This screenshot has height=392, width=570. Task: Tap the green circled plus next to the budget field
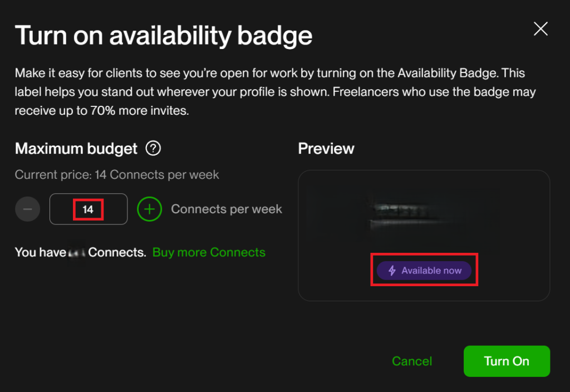pyautogui.click(x=149, y=209)
